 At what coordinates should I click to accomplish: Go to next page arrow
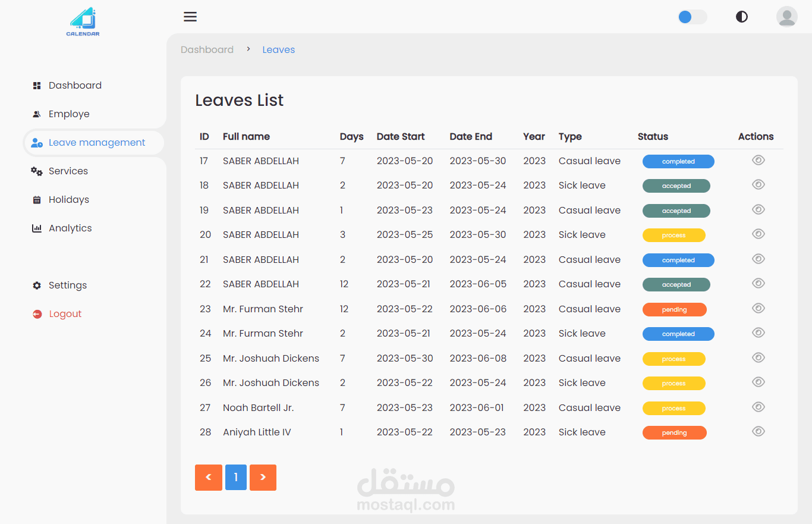[263, 478]
